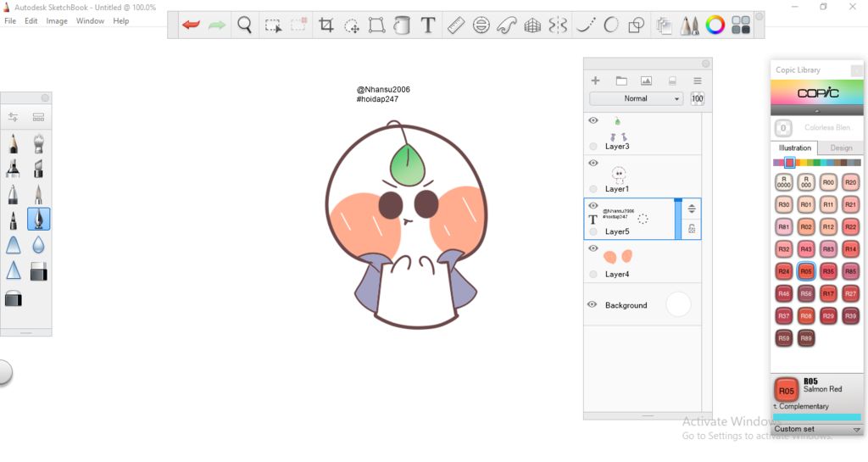Hide Layer3 using its eye icon

593,120
